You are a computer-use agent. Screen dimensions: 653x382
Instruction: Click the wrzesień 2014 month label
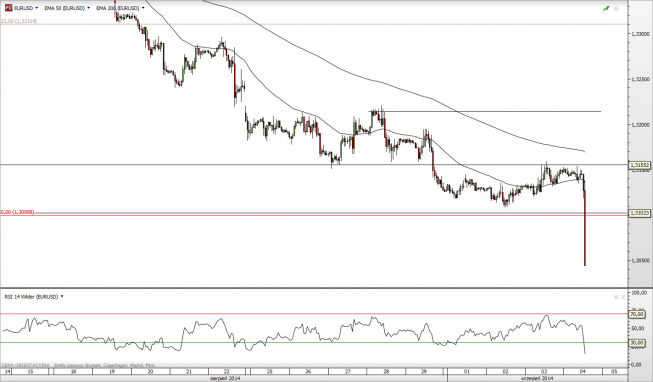[x=537, y=378]
